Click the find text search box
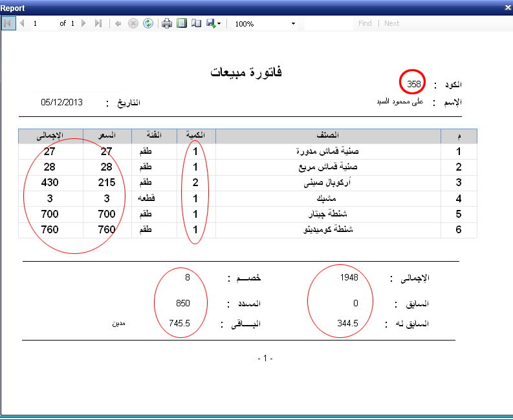 point(329,23)
